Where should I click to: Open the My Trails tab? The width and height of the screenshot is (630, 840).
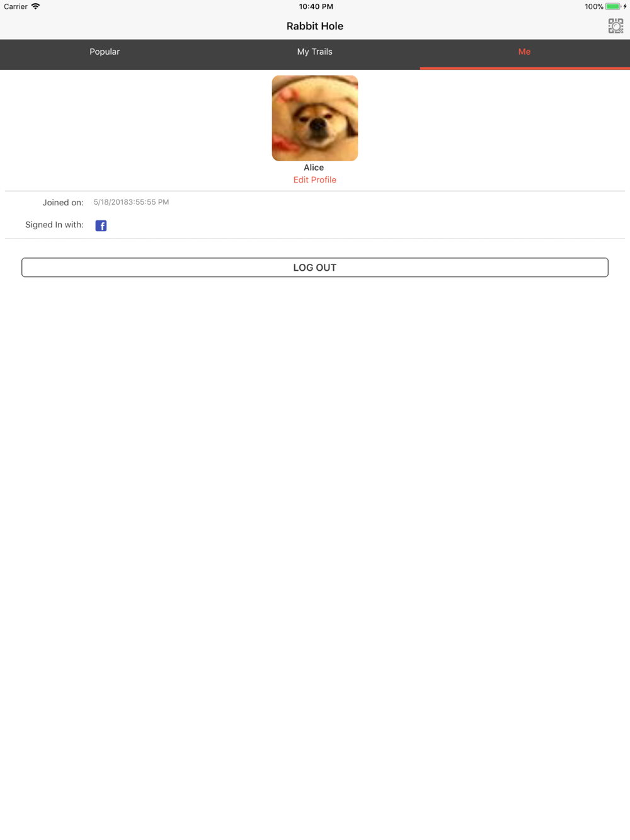tap(315, 52)
